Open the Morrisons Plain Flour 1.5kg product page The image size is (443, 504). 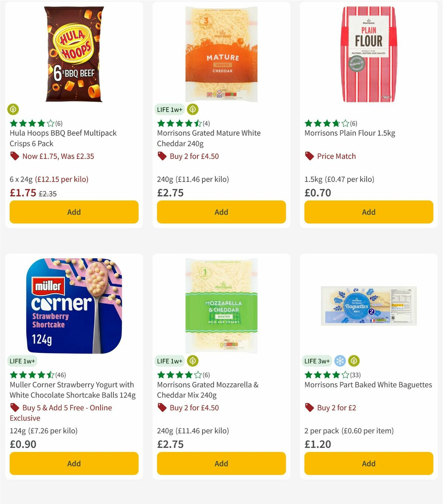coord(350,133)
